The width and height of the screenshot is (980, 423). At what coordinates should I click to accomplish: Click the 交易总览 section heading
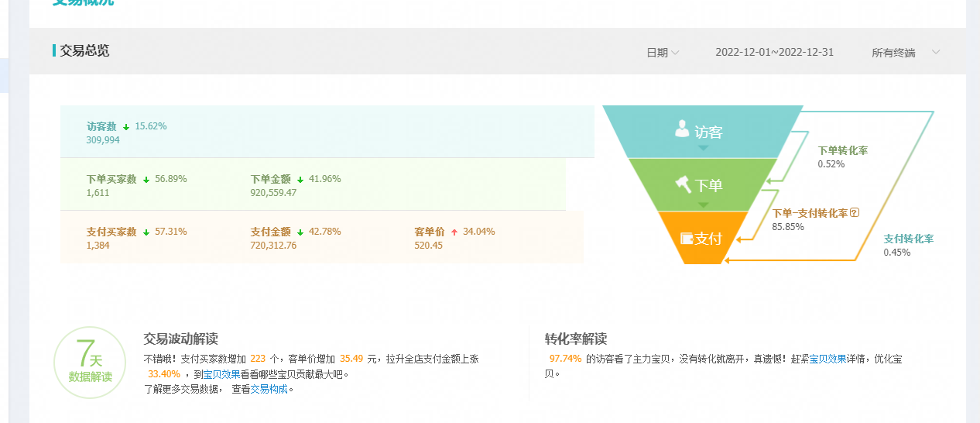point(84,51)
